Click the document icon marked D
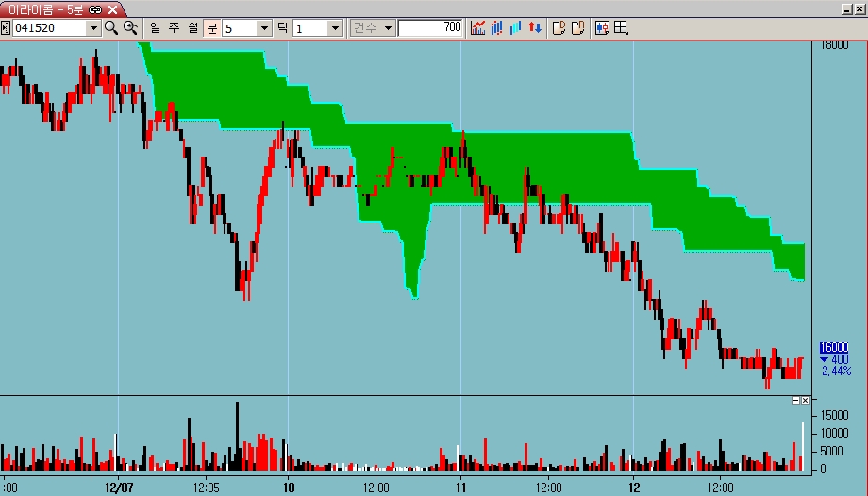 point(559,27)
